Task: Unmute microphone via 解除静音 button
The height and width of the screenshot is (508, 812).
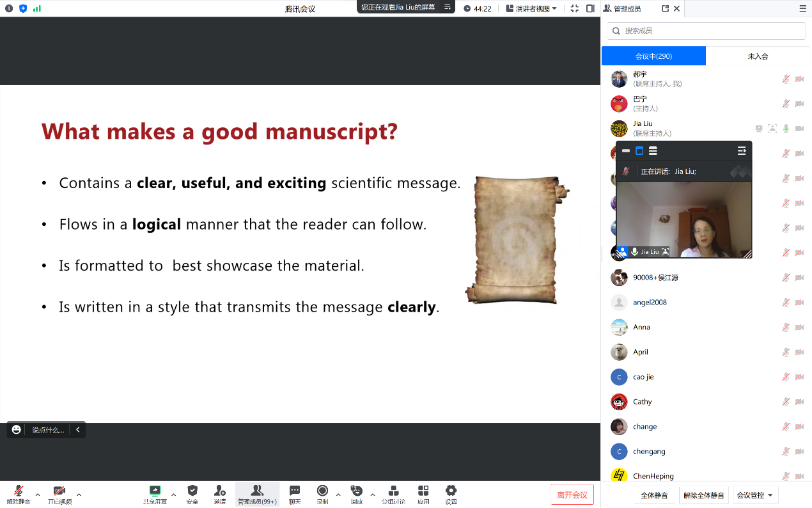Action: point(19,494)
